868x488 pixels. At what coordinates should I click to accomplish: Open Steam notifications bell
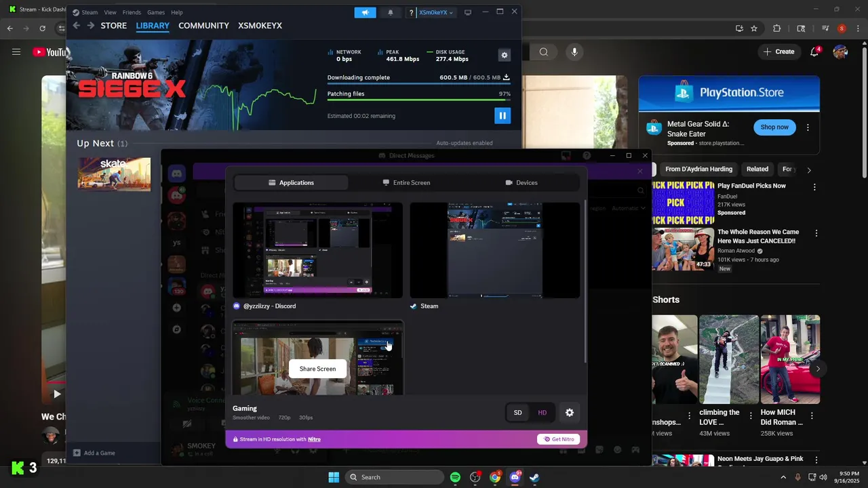[x=390, y=12]
